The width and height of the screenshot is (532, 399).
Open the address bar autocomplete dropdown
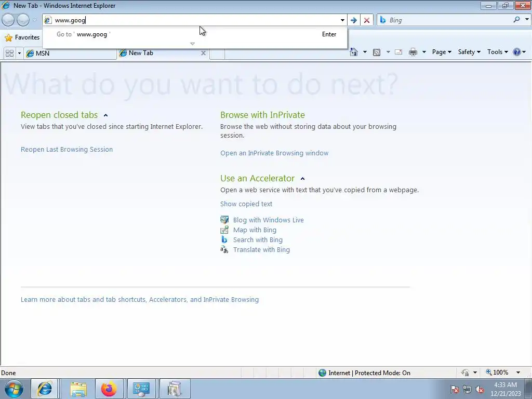(342, 20)
